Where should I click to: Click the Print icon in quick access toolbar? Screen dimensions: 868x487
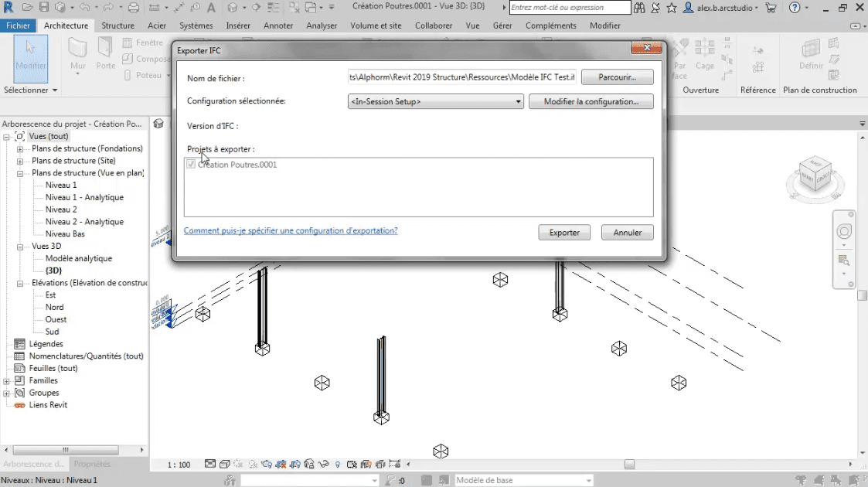[134, 8]
